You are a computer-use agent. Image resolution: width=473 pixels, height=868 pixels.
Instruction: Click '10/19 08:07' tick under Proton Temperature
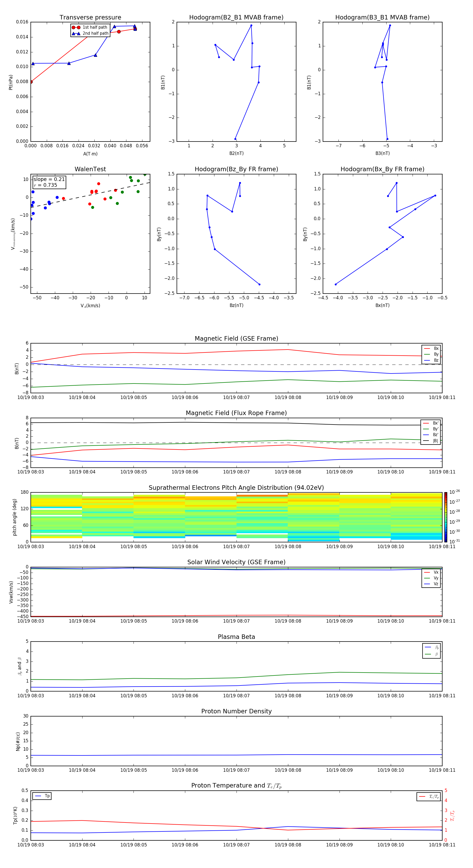(x=236, y=845)
